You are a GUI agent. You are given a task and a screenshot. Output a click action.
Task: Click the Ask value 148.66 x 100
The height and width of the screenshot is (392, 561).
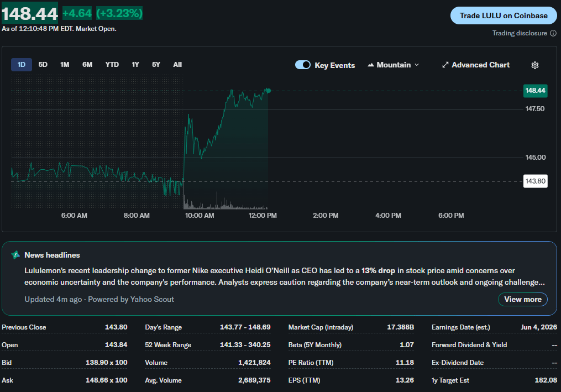coord(106,380)
